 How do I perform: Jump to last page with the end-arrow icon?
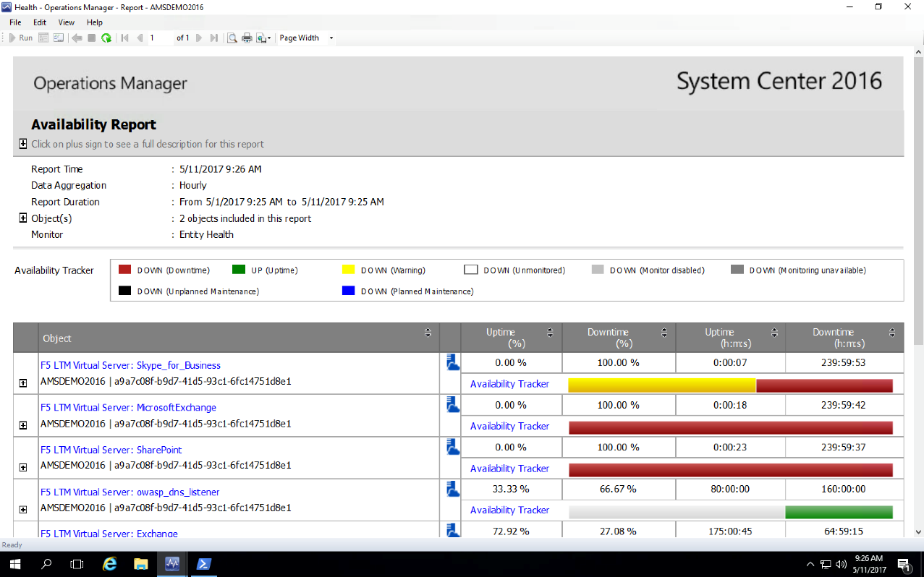[x=214, y=38]
